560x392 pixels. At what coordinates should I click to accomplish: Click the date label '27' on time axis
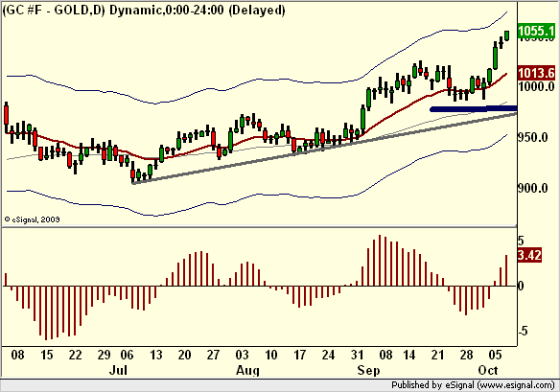pos(213,355)
